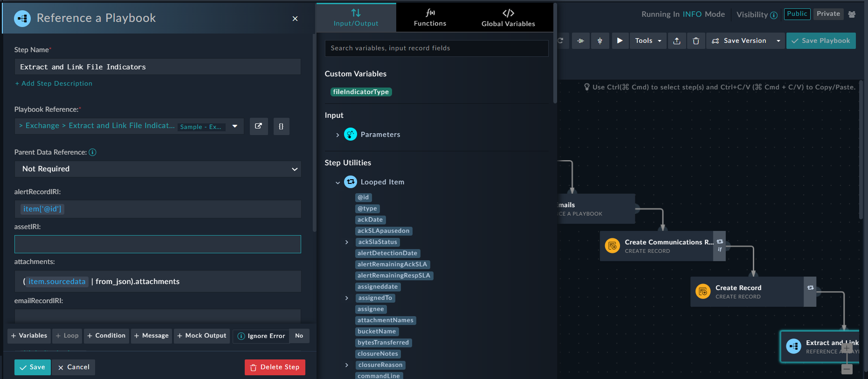Toggle Ignore Error No switch

(299, 336)
